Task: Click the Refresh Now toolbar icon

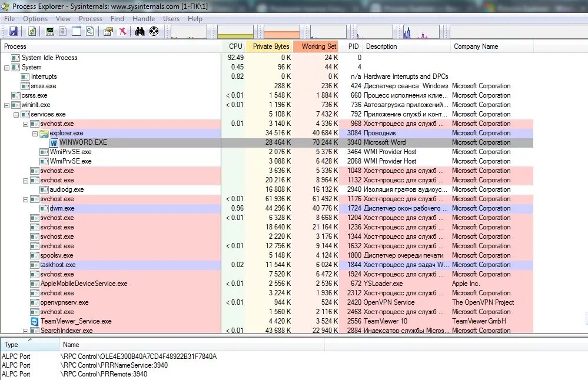Action: [32, 32]
